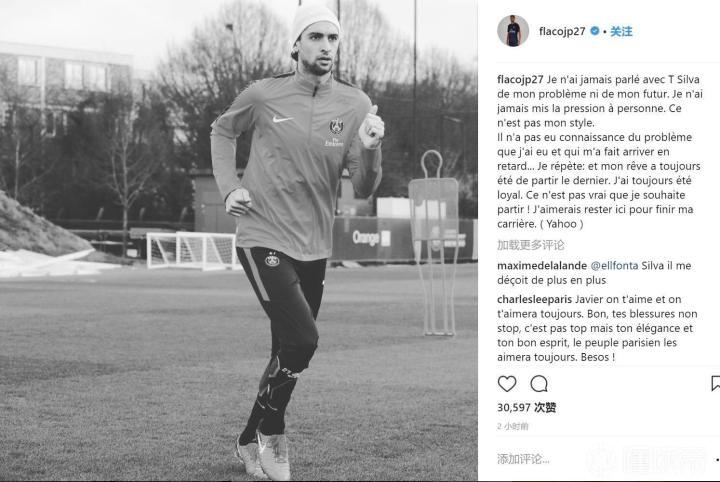Follow flacojp27 with the 关注 button
Viewport: 720px width, 482px height.
coord(621,31)
